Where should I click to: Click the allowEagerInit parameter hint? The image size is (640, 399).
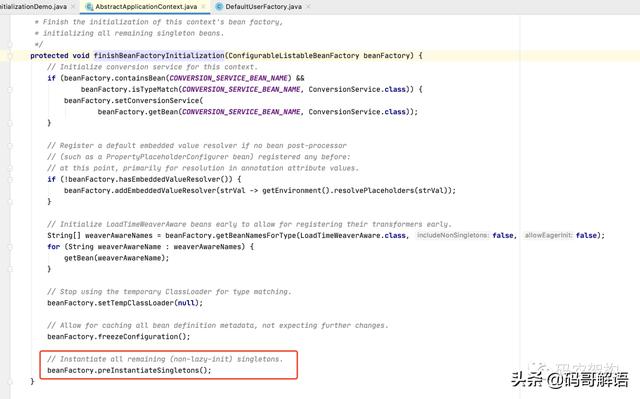coord(548,235)
